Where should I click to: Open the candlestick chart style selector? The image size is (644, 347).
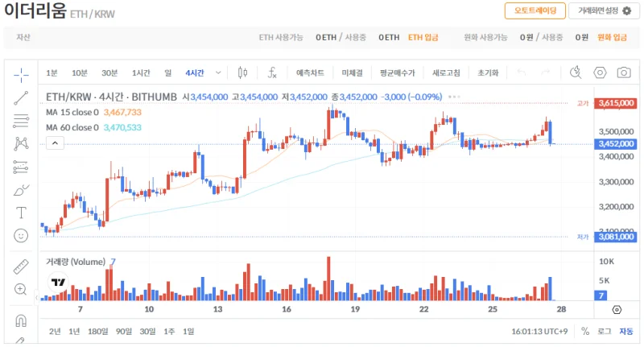(243, 73)
